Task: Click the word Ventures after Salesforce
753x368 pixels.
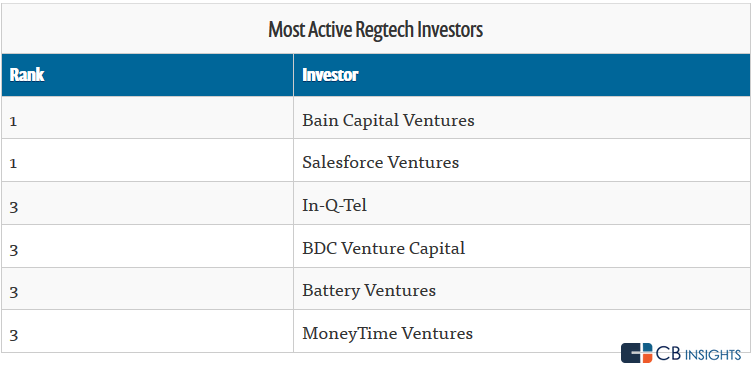Action: pos(423,162)
